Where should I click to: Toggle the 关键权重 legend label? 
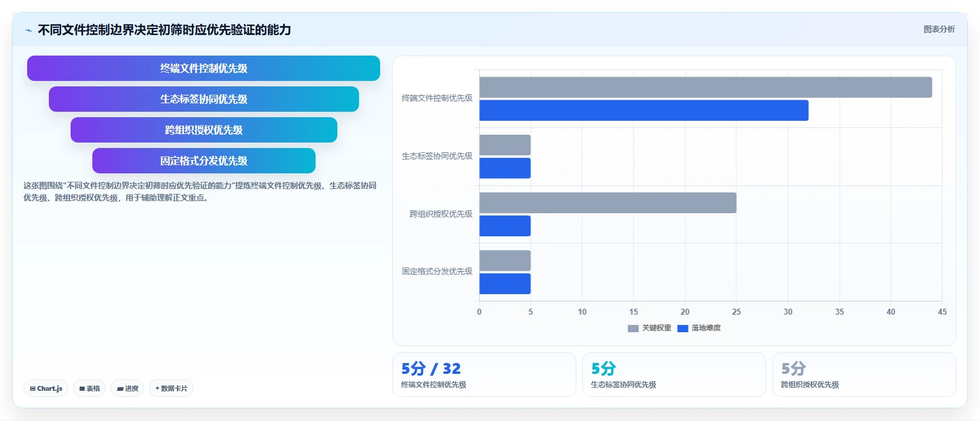pos(657,328)
